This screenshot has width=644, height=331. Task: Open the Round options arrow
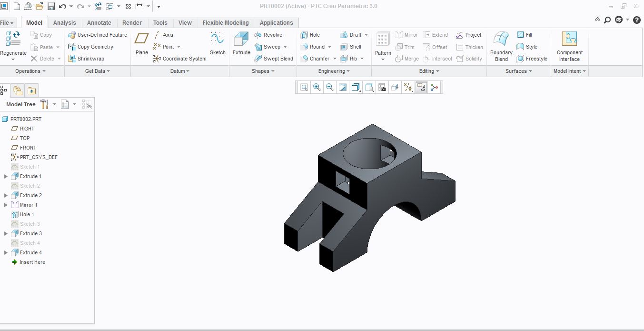pos(329,47)
